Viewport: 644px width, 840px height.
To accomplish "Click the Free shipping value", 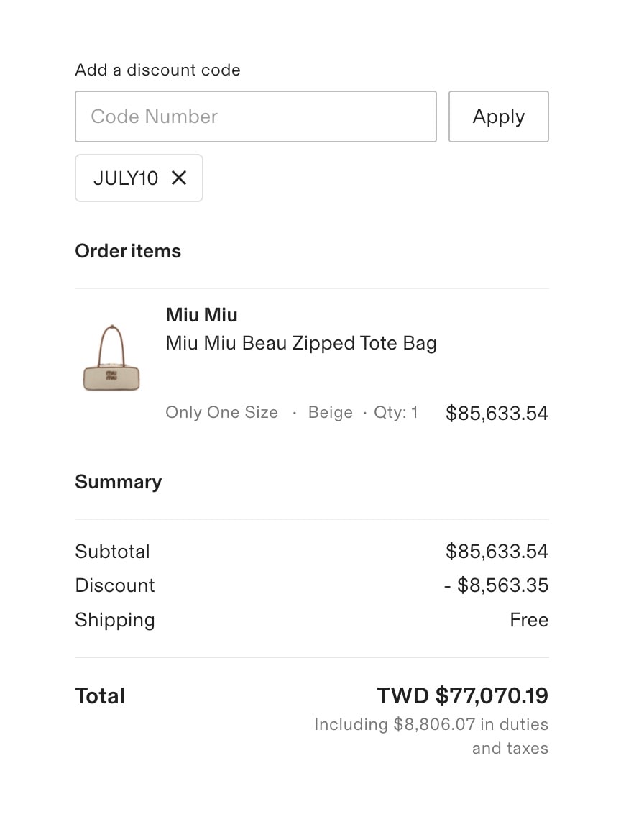I will click(529, 620).
